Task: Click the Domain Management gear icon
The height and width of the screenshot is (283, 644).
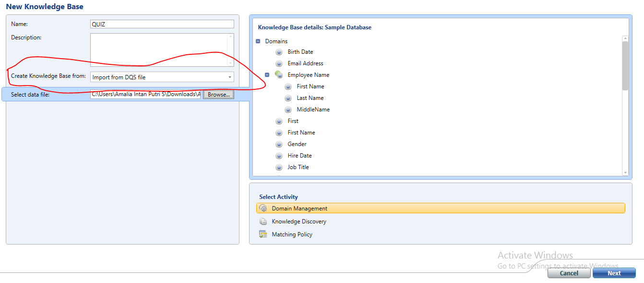Action: pyautogui.click(x=263, y=208)
